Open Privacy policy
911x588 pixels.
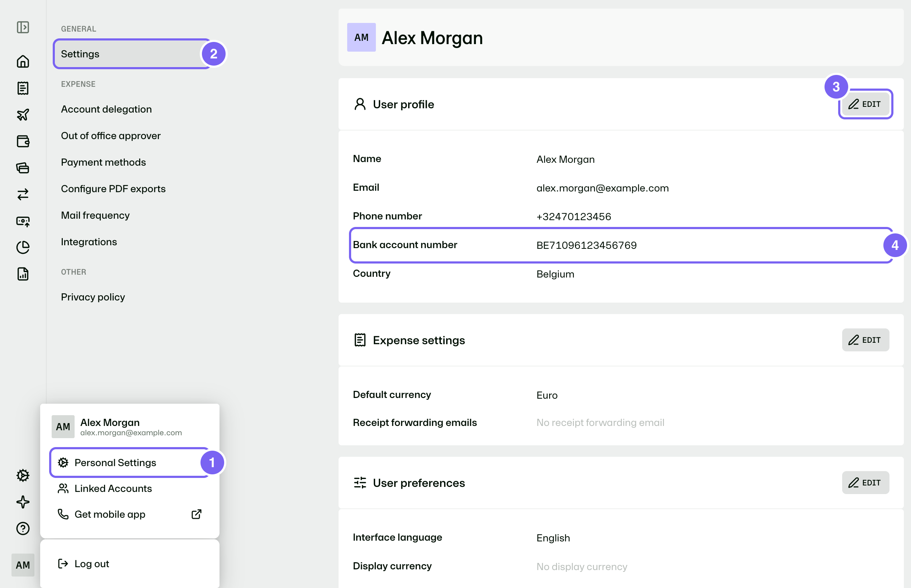(x=93, y=297)
